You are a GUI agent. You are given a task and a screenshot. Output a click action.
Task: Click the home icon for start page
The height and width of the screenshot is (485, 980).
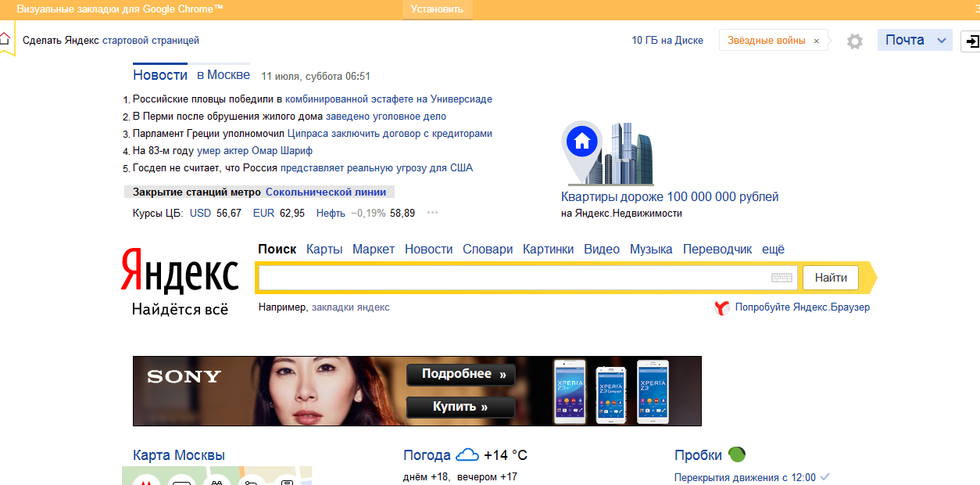coord(5,38)
